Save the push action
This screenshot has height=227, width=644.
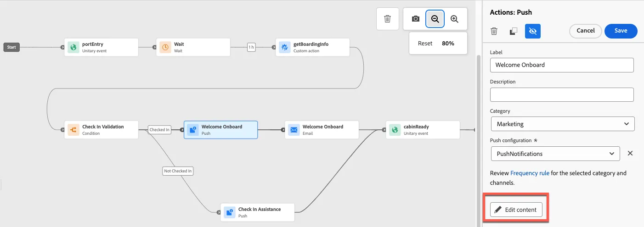pyautogui.click(x=621, y=31)
